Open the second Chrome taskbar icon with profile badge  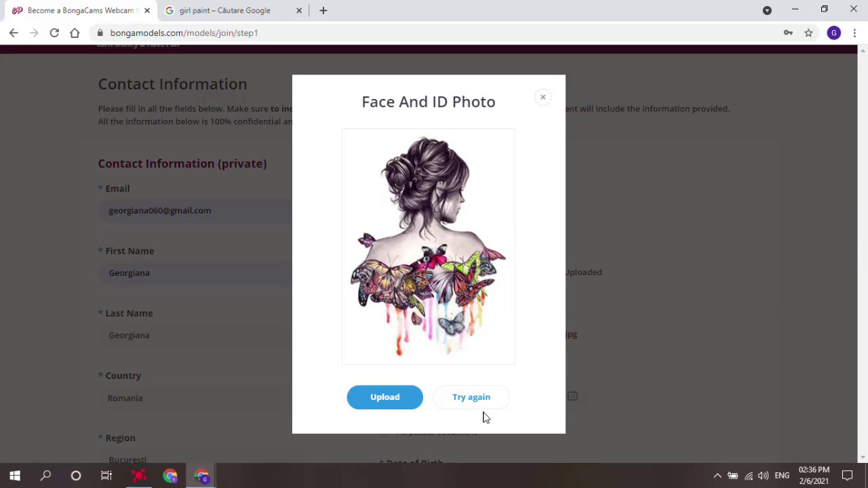[x=201, y=476]
